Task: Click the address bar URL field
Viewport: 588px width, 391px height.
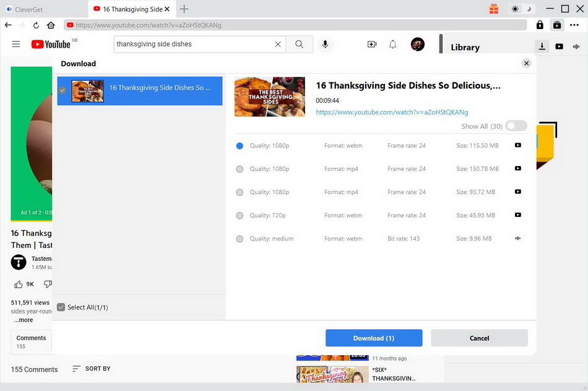Action: (x=295, y=25)
